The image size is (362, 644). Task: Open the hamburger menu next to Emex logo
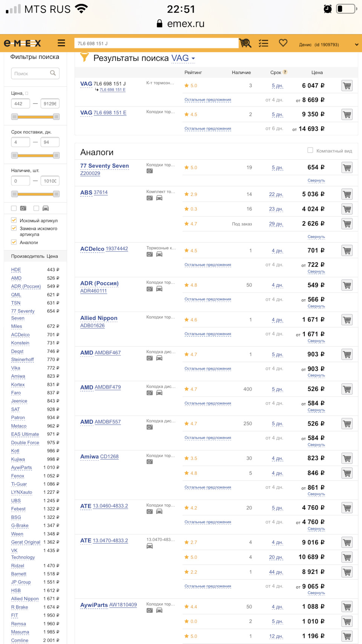(x=61, y=43)
